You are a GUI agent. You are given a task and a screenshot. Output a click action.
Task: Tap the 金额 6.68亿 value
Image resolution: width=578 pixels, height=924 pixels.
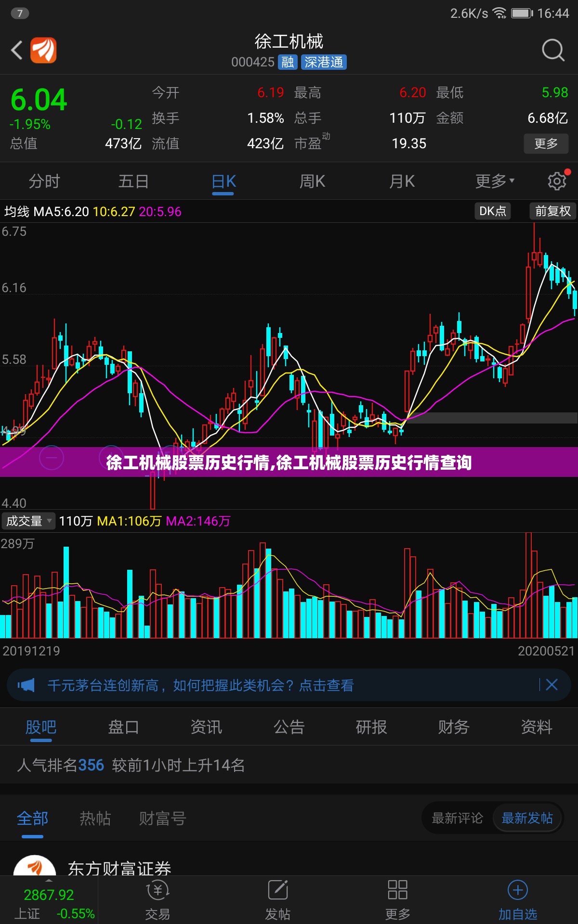click(548, 118)
